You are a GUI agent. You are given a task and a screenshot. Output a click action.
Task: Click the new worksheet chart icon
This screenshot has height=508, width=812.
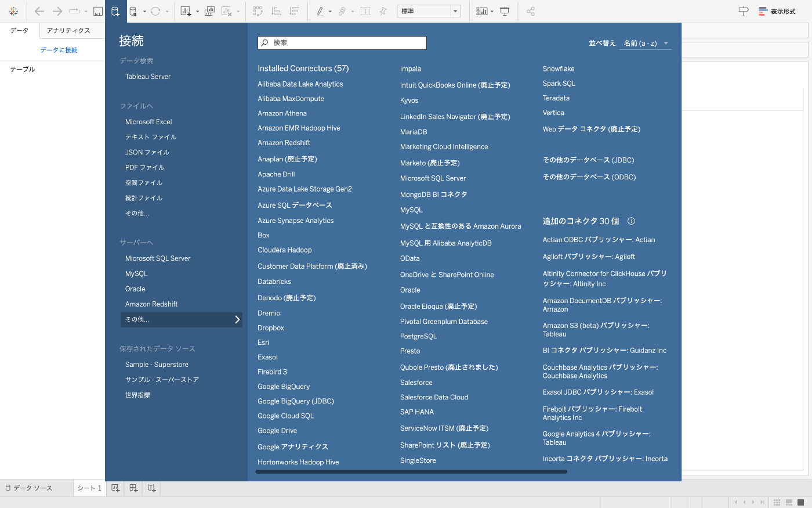pos(186,11)
